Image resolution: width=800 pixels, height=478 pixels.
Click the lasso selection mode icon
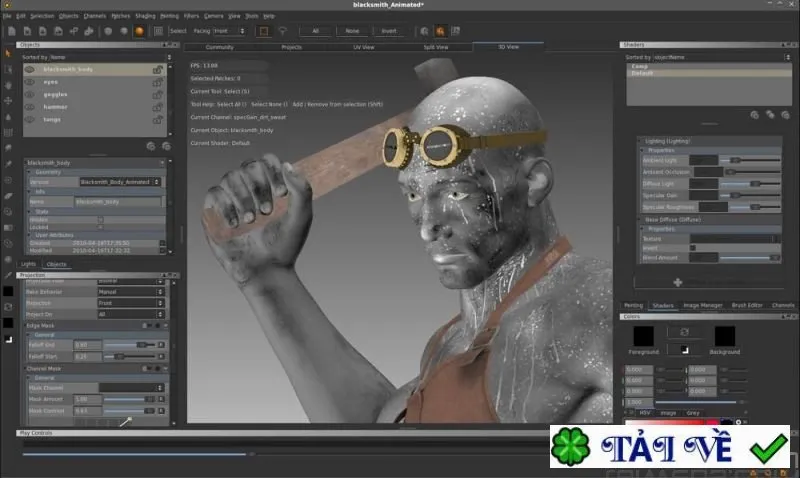(282, 31)
